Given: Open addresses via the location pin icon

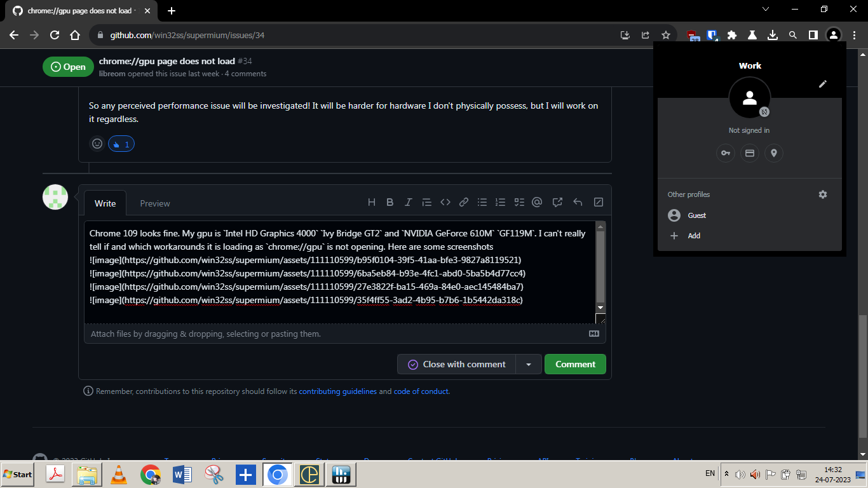Looking at the screenshot, I should pyautogui.click(x=773, y=153).
